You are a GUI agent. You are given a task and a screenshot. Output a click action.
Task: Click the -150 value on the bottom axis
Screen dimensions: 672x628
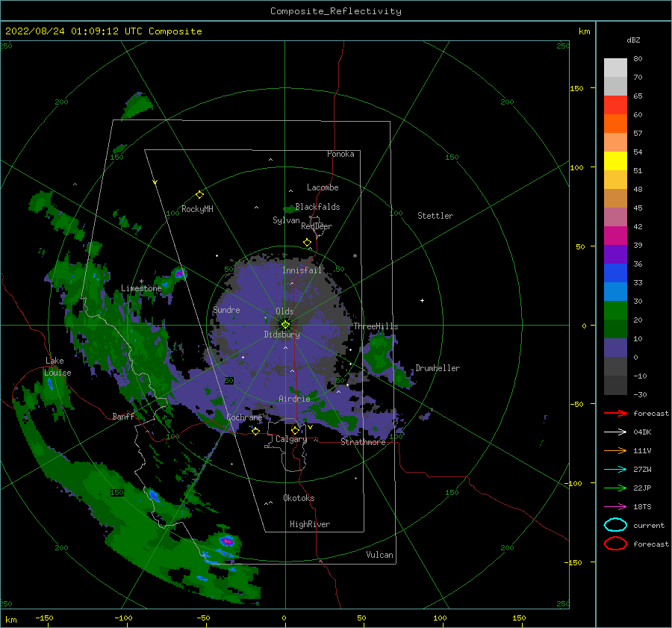point(44,618)
